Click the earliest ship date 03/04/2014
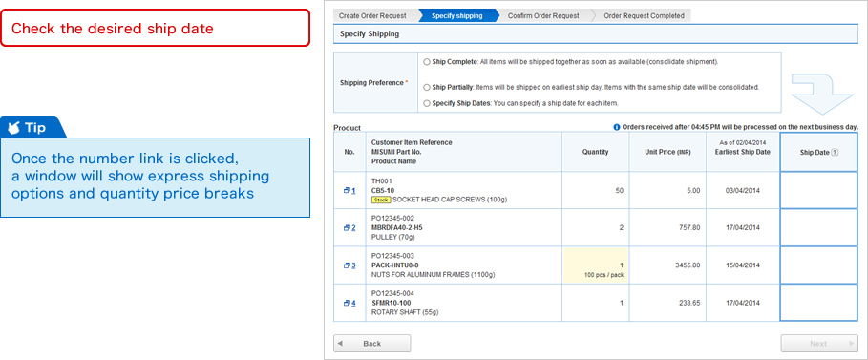 pyautogui.click(x=743, y=191)
